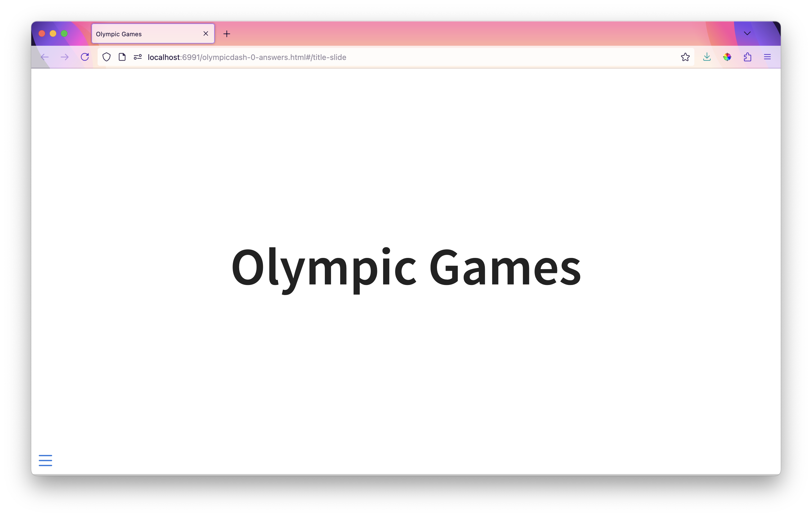Click the green fullscreen window button
This screenshot has width=812, height=517.
(x=64, y=33)
